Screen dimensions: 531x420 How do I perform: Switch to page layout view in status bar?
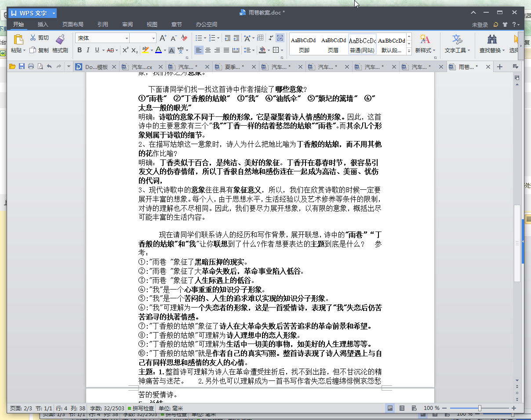[x=389, y=408]
